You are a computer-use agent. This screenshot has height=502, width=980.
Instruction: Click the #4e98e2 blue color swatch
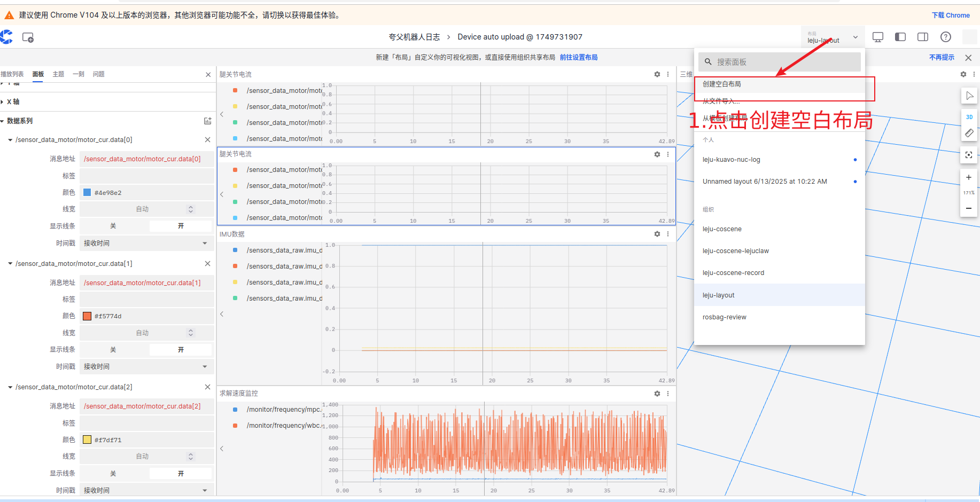[87, 192]
